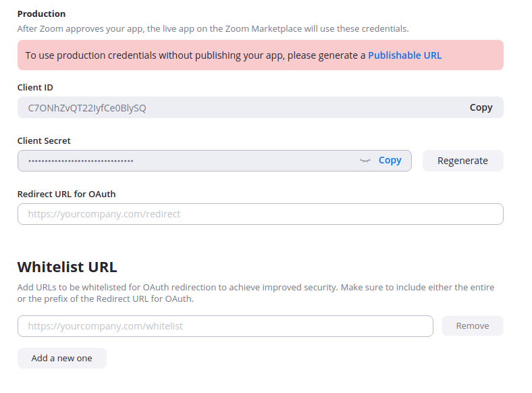Click the pink production credentials notice text
The image size is (532, 393).
point(195,55)
